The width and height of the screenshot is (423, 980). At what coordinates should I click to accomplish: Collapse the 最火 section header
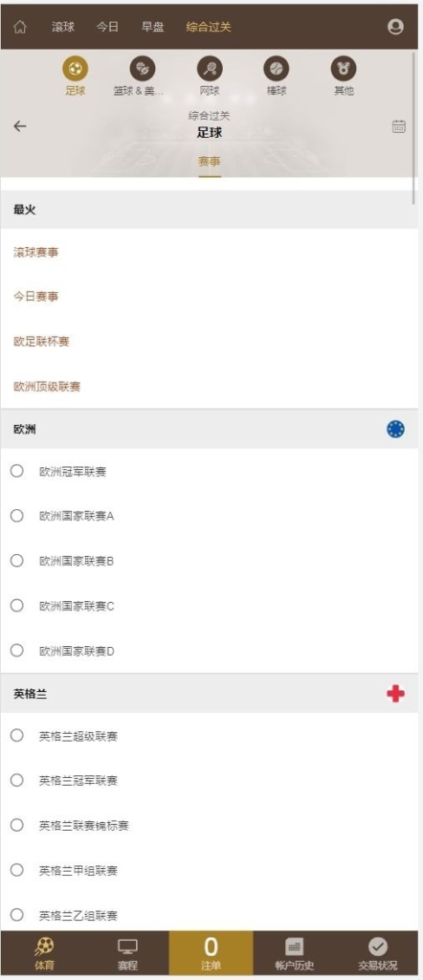pyautogui.click(x=210, y=210)
